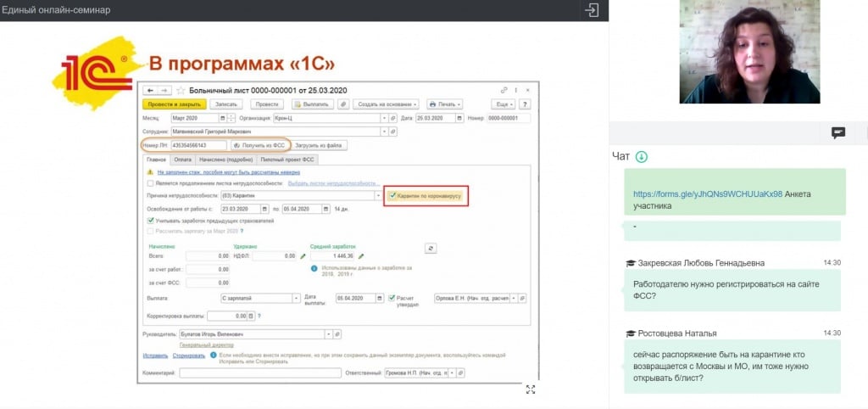This screenshot has height=409, width=868.
Task: Click the Исправить link
Action: point(156,356)
